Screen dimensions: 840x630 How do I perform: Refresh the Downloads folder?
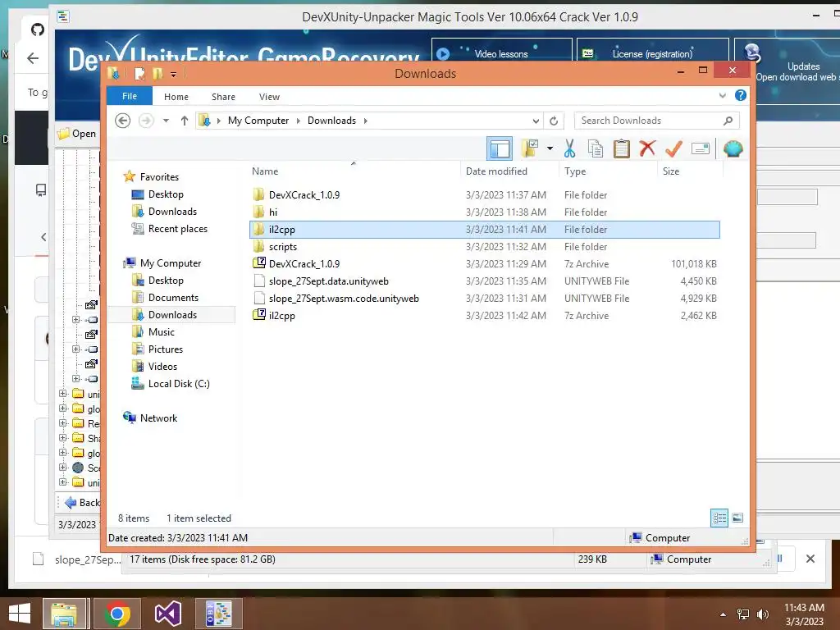(x=554, y=121)
